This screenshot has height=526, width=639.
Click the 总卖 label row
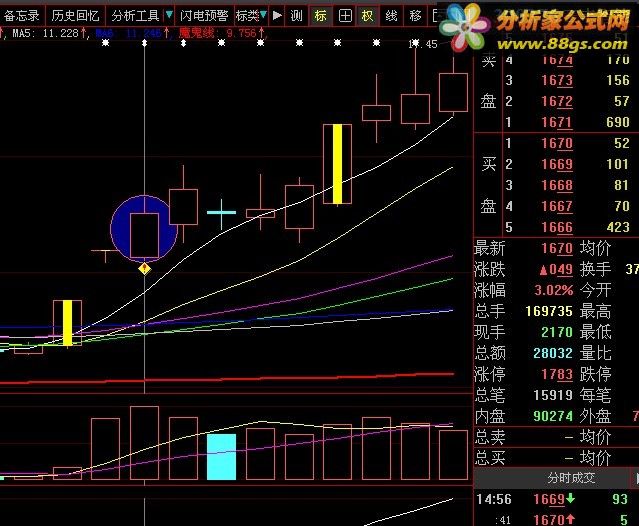click(x=490, y=437)
